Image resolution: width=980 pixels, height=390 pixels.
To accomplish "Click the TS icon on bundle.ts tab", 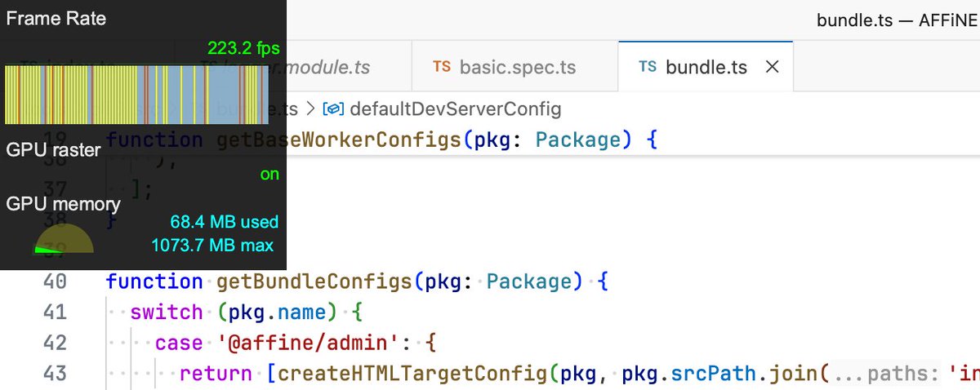I will [648, 67].
